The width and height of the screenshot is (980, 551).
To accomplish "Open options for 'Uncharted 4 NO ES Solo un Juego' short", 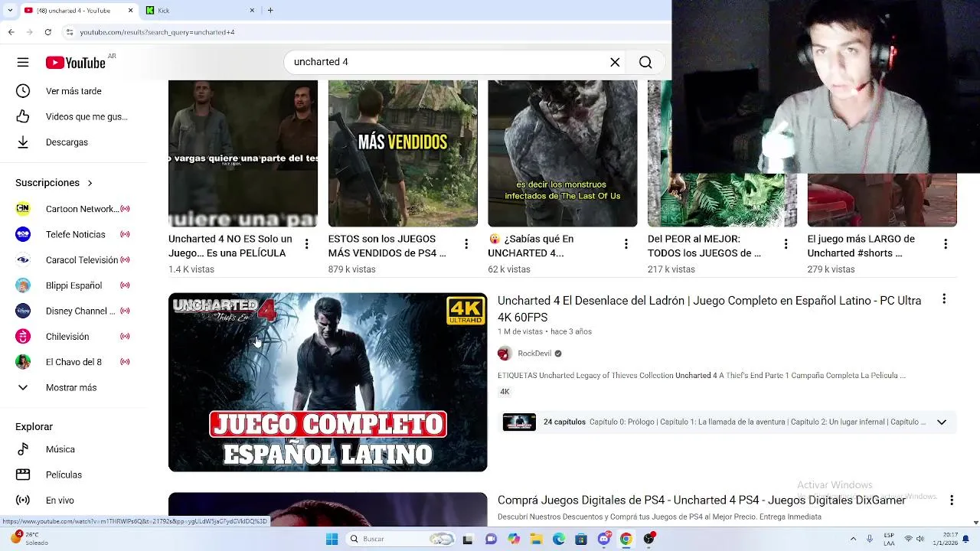I will coord(306,244).
